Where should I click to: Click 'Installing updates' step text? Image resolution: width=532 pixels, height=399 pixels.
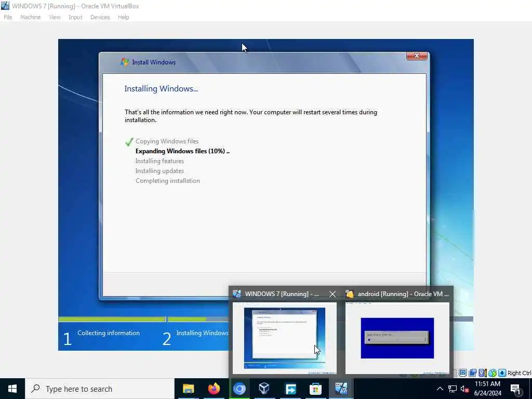[x=159, y=171]
